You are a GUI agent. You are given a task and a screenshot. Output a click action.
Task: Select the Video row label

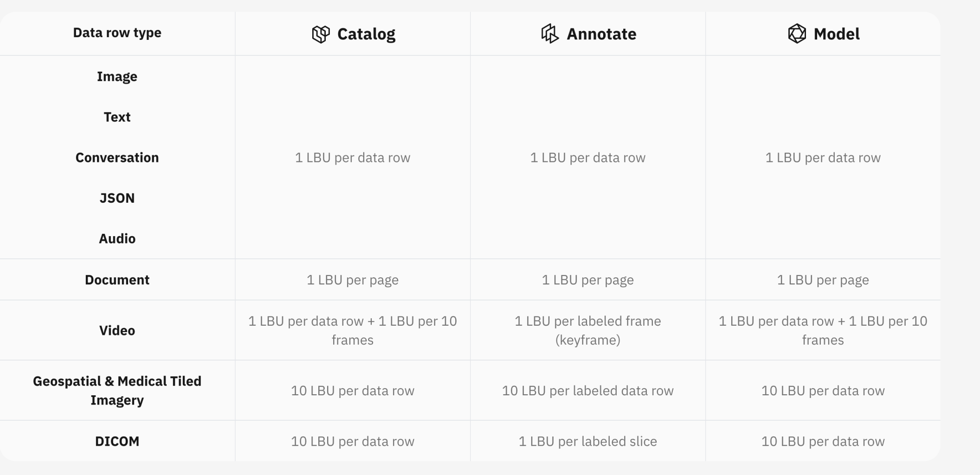(117, 330)
